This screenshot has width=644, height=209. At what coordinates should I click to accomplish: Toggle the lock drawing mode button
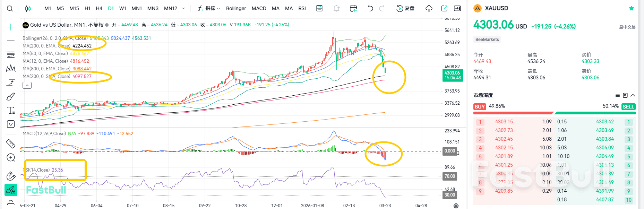[11, 190]
